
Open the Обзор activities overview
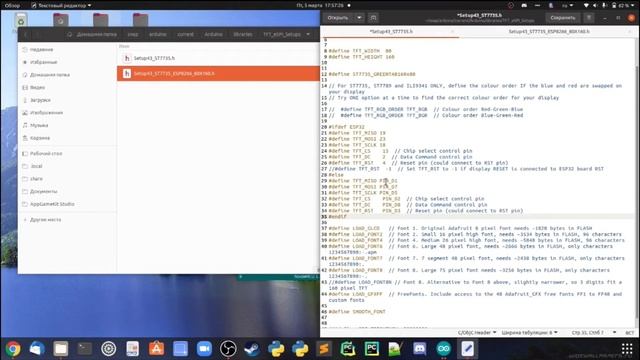click(x=12, y=5)
